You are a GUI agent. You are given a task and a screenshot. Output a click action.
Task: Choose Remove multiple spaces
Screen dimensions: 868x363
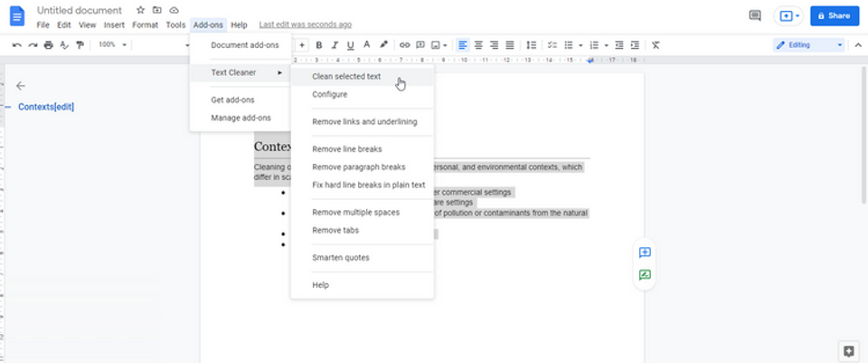pos(362,212)
